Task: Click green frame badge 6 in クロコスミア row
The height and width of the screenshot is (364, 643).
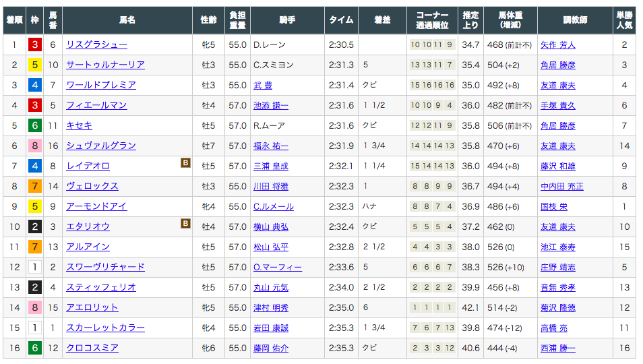Action: coord(35,348)
